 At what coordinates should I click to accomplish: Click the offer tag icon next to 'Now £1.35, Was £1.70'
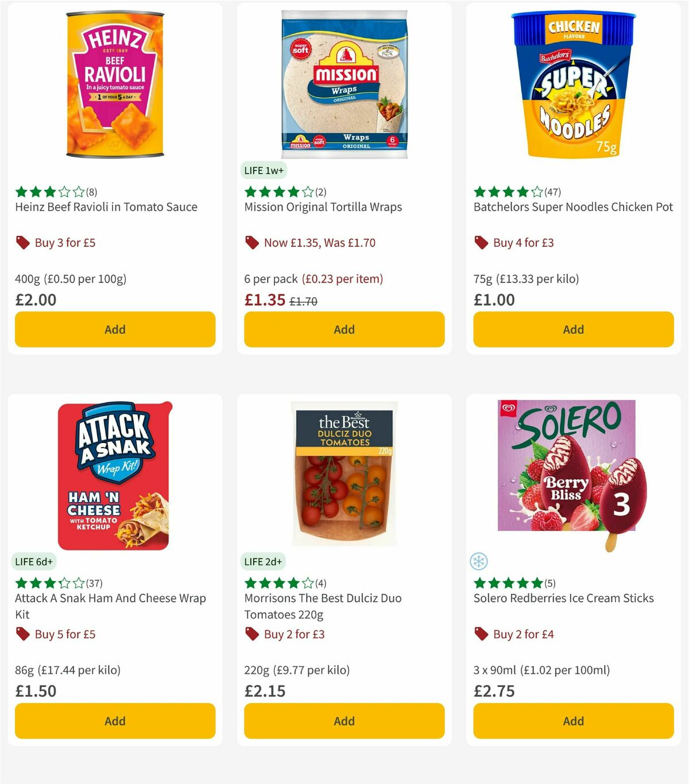coord(251,243)
